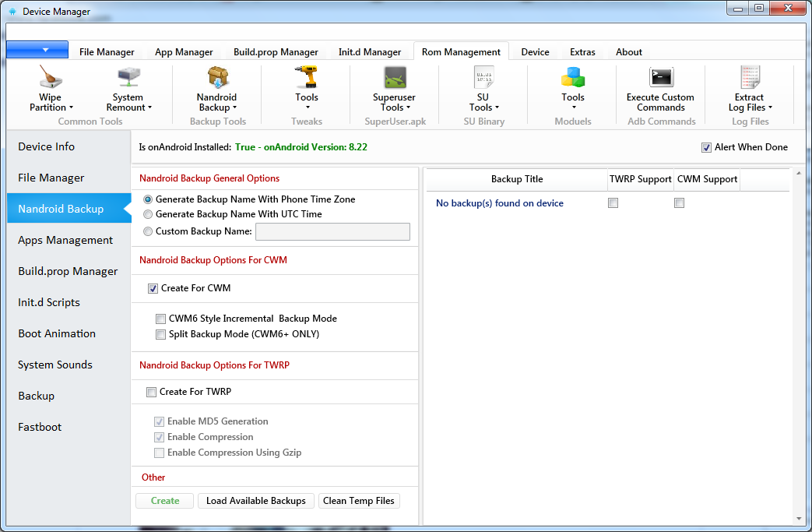
Task: Open the blue application menu dropdown
Action: tap(37, 50)
